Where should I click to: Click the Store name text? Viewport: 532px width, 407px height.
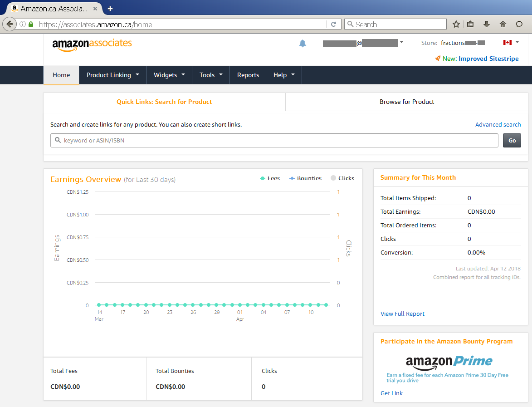[463, 43]
